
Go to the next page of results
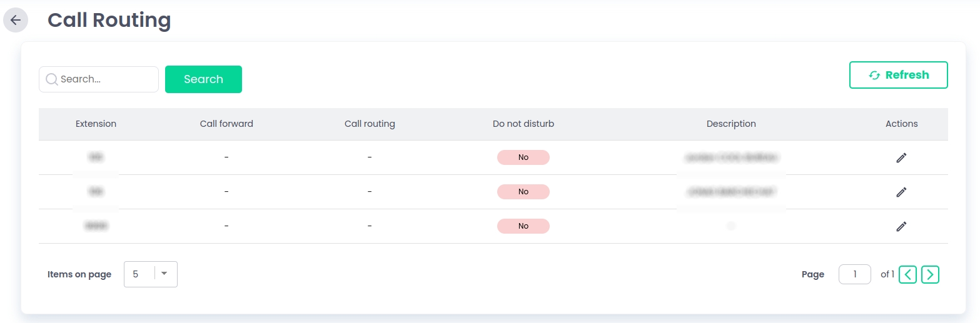coord(930,274)
